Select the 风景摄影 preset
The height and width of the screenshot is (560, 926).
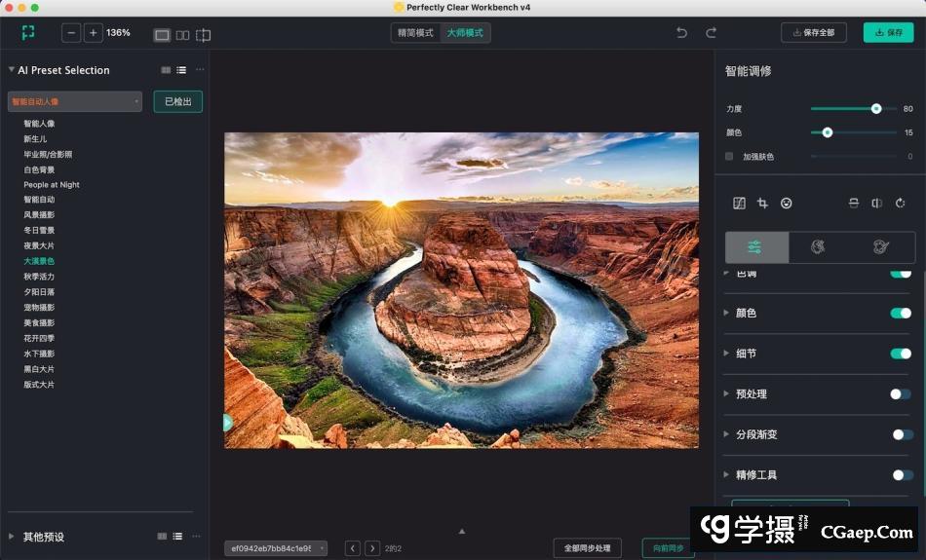(39, 215)
